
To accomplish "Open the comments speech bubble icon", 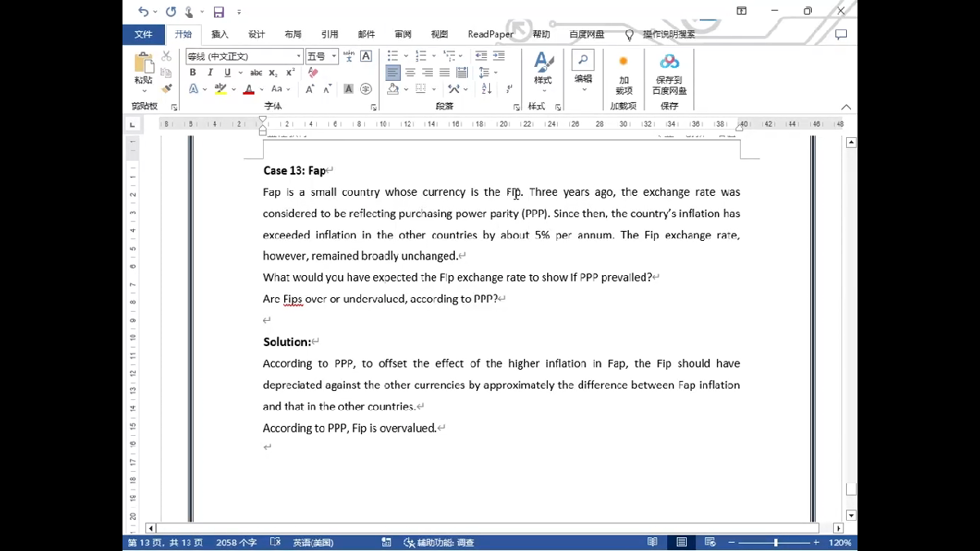I will (840, 34).
